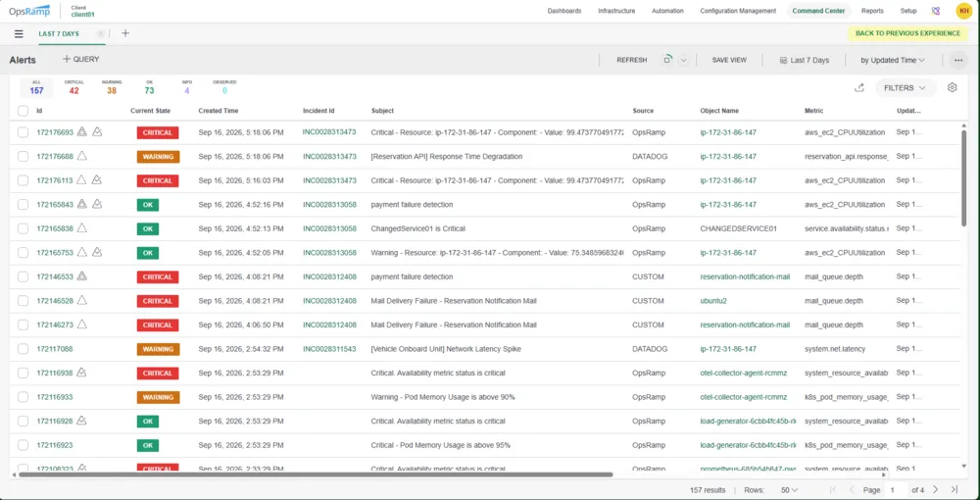
Task: Open the Setup menu
Action: [908, 11]
